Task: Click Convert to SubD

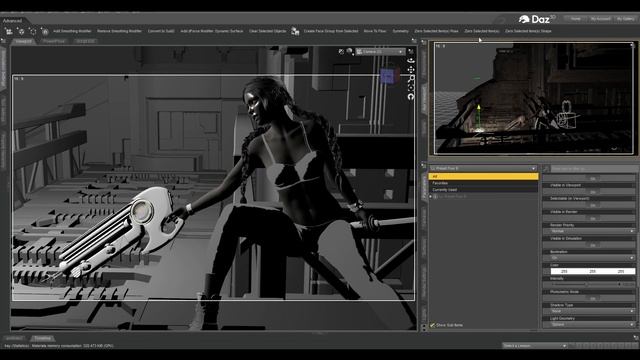Action: coord(161,31)
